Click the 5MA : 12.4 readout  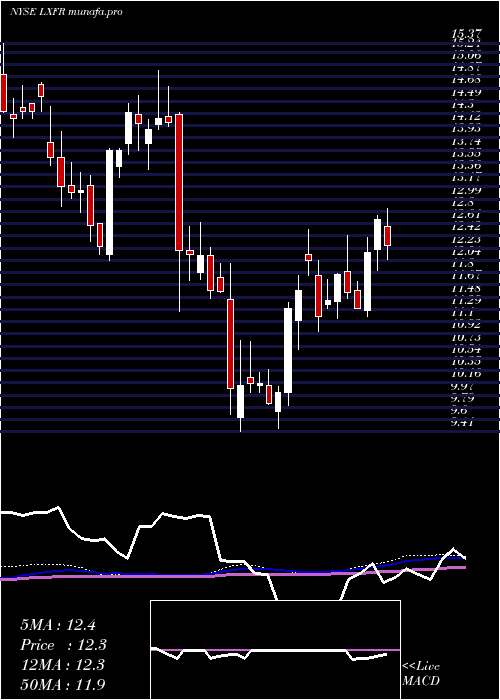coord(58,625)
